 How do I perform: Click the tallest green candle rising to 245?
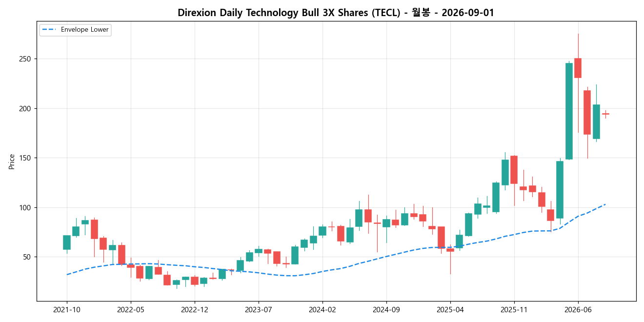pyautogui.click(x=569, y=111)
